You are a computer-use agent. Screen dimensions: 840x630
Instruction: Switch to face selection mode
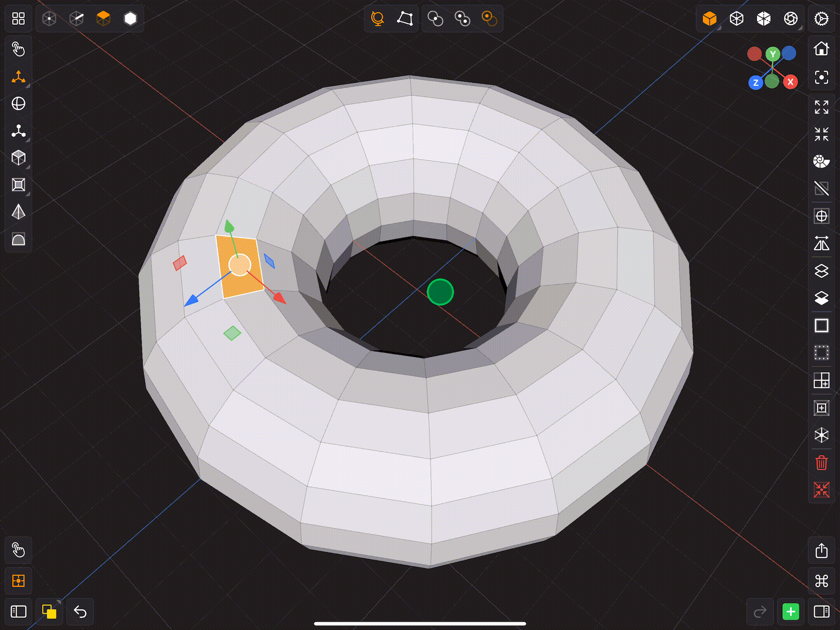coord(103,18)
